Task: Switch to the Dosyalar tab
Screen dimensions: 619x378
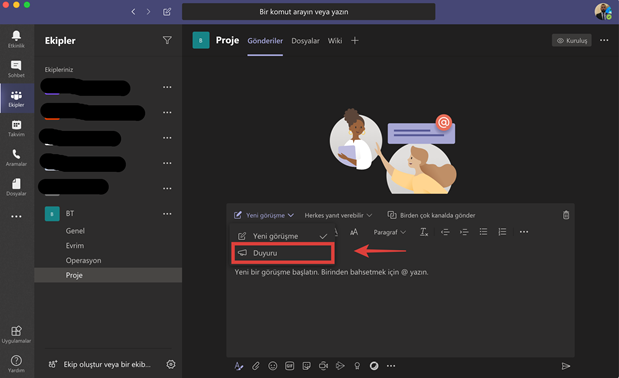Action: tap(305, 41)
